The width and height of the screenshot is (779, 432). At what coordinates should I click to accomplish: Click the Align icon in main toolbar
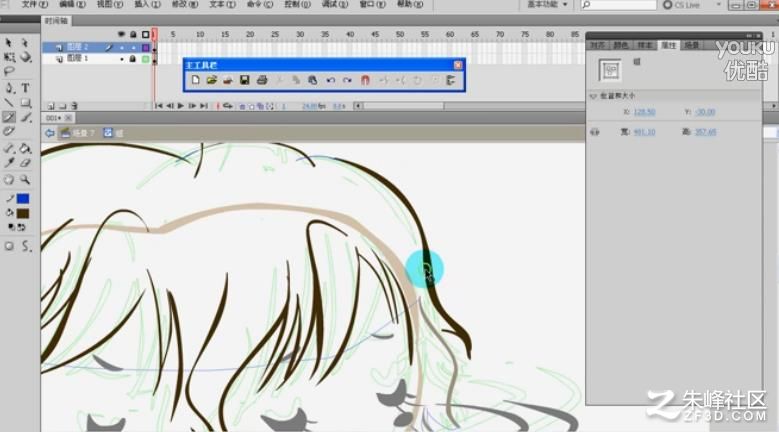pyautogui.click(x=451, y=80)
